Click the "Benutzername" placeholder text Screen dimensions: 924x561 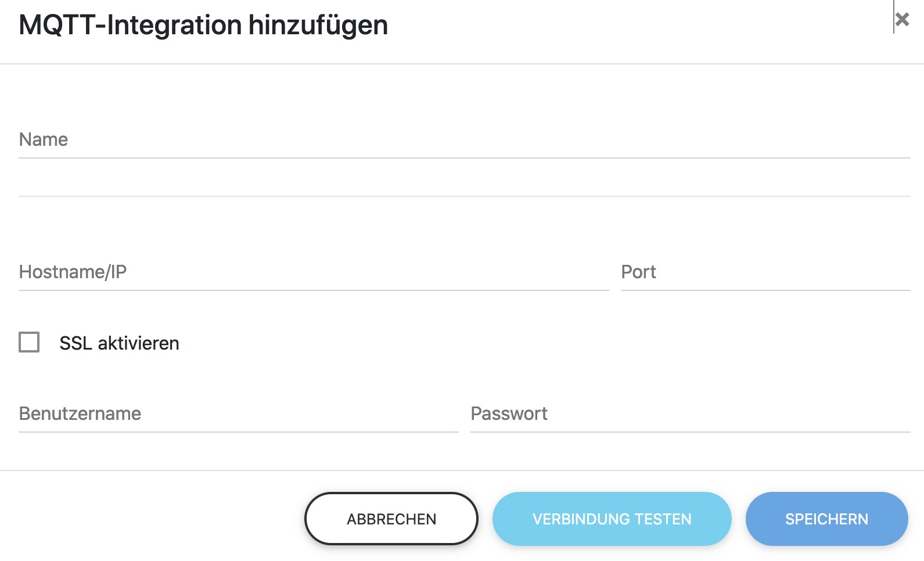(80, 414)
